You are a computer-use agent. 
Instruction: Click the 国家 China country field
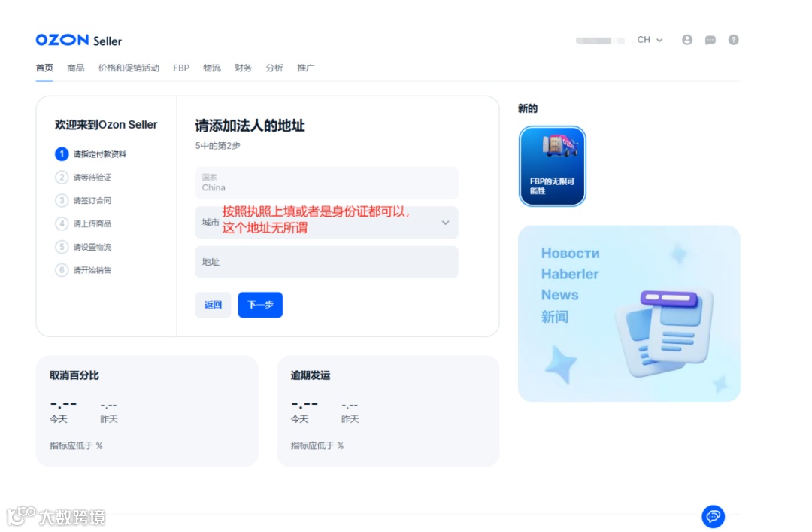326,183
